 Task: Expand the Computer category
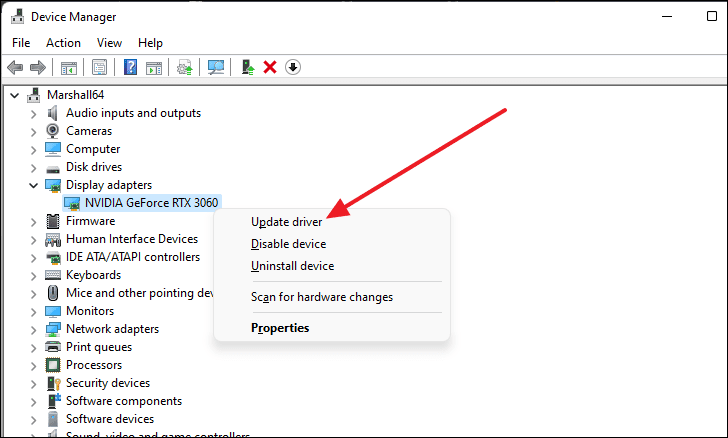(x=33, y=150)
